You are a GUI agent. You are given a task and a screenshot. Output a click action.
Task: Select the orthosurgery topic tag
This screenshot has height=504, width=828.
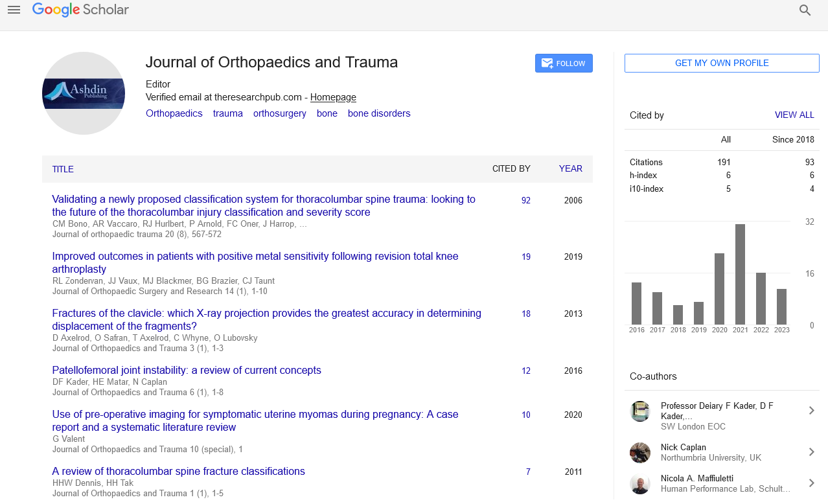(x=279, y=113)
